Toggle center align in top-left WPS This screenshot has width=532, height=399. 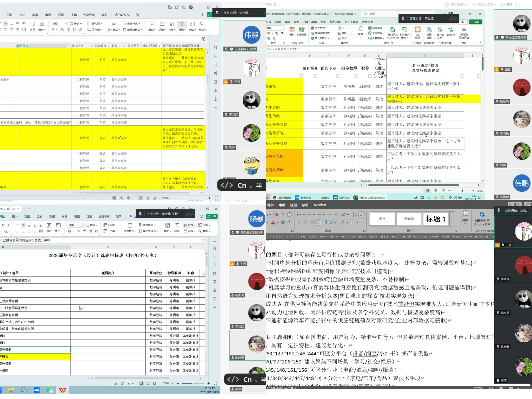coord(6,24)
